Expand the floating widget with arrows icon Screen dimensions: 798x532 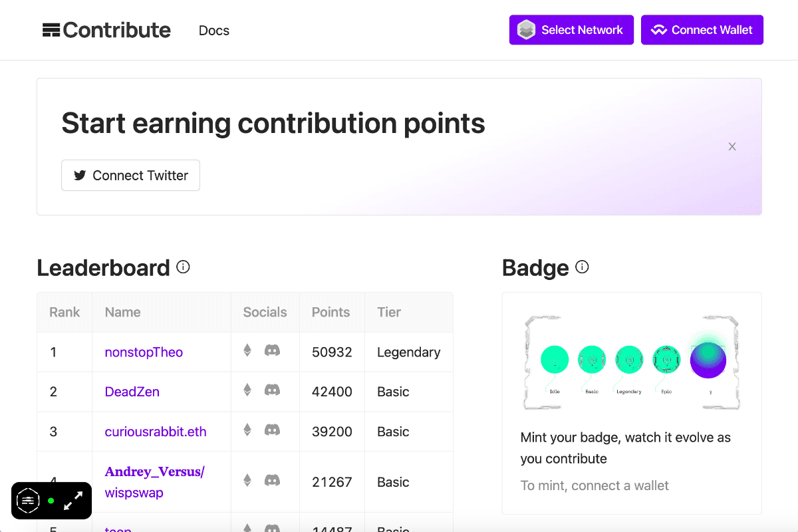pos(73,501)
